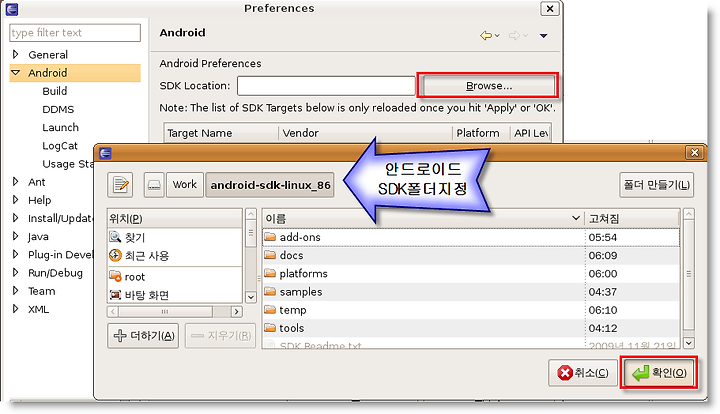Click the Eclipse icon in file dialog title

[x=105, y=153]
